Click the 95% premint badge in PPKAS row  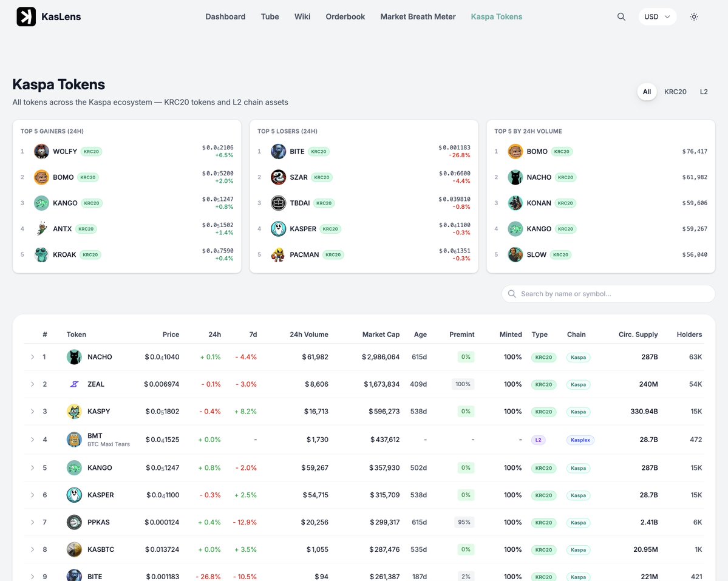tap(464, 522)
